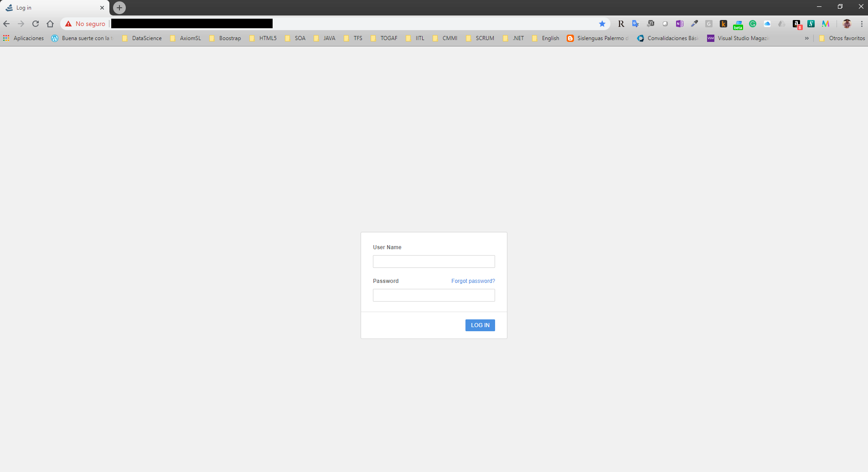
Task: Click the Amazon Assistant extension icon
Action: pos(796,24)
